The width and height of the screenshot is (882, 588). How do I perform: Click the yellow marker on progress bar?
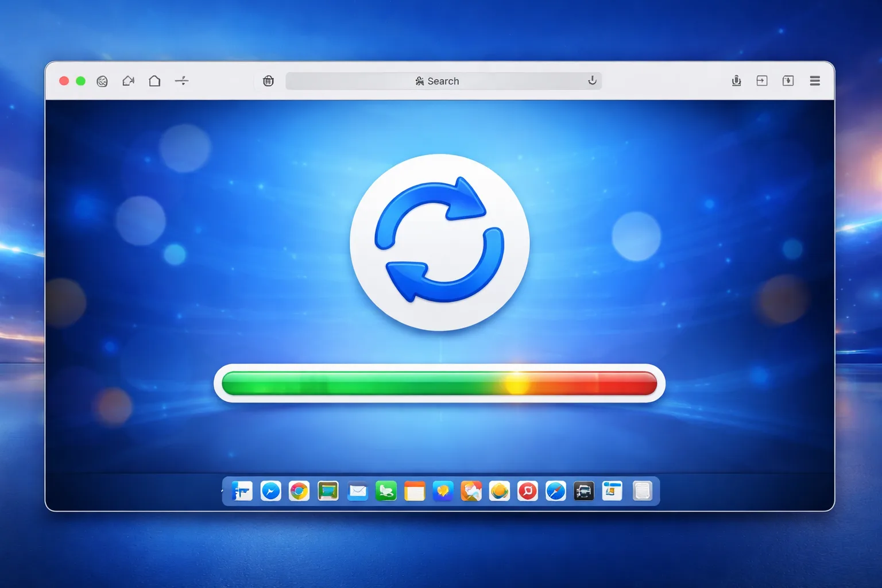click(x=516, y=383)
